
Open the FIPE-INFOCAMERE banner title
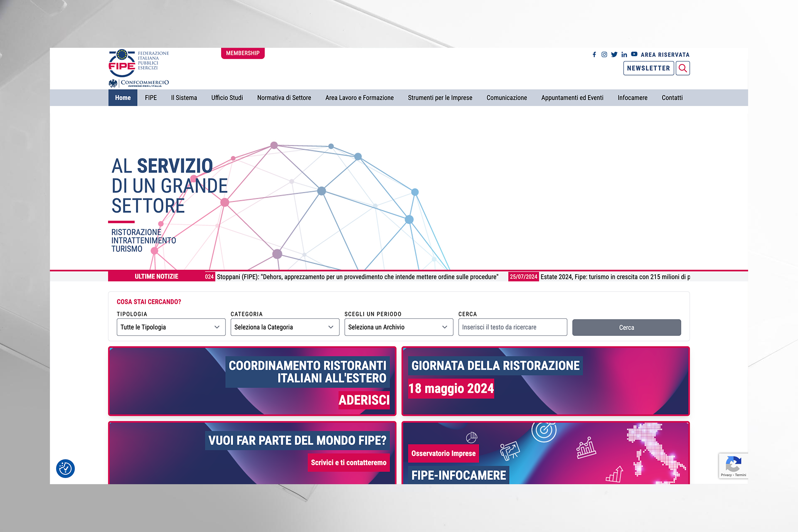tap(458, 475)
